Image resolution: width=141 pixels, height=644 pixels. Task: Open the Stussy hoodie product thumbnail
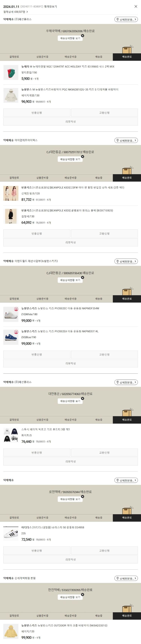point(11,435)
